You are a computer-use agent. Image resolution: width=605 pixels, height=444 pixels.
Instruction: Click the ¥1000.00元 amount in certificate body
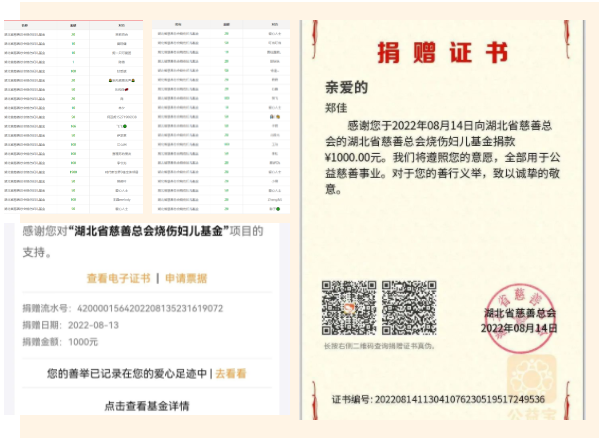coord(355,157)
